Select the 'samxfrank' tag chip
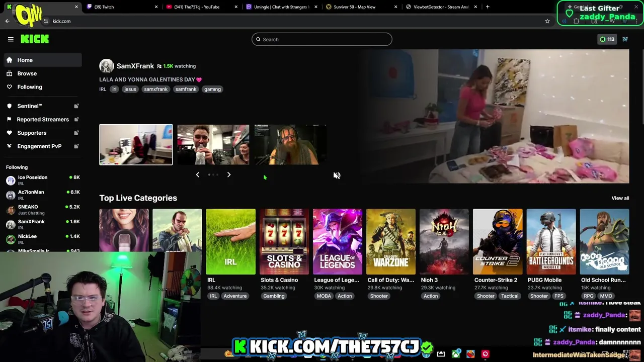 [155, 89]
